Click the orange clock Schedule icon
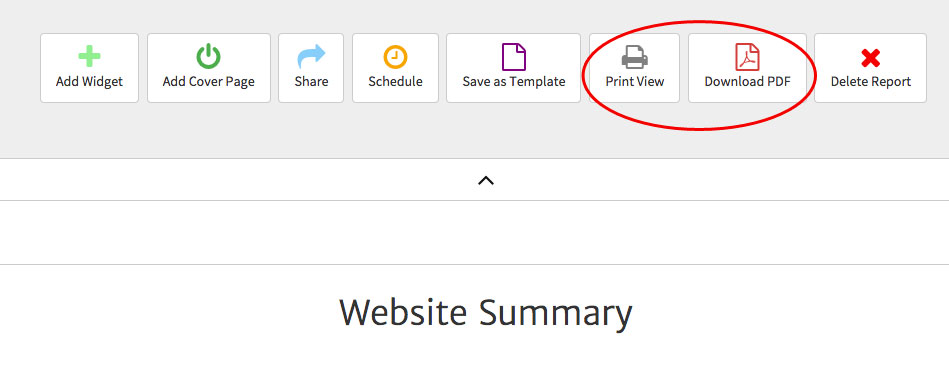The image size is (949, 372). pos(395,57)
